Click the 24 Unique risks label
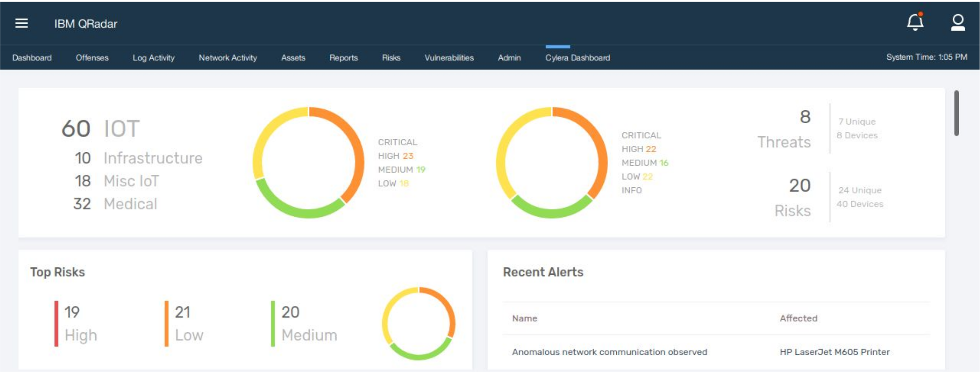Viewport: 980px width, 378px height. (x=860, y=190)
